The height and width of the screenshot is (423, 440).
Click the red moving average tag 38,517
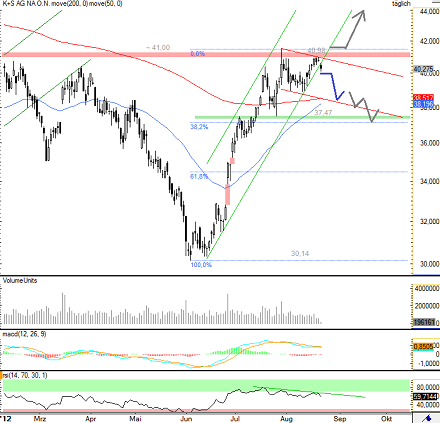pos(423,97)
